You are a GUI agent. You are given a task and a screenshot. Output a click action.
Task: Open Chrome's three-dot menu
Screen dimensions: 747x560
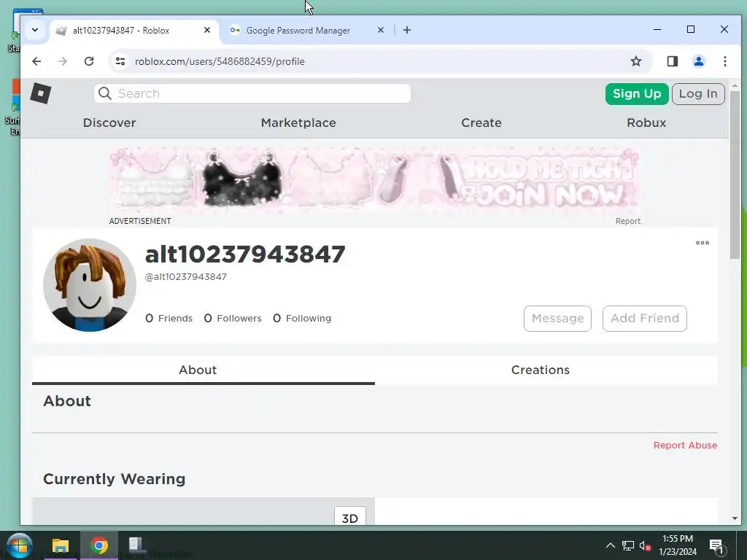(x=724, y=61)
